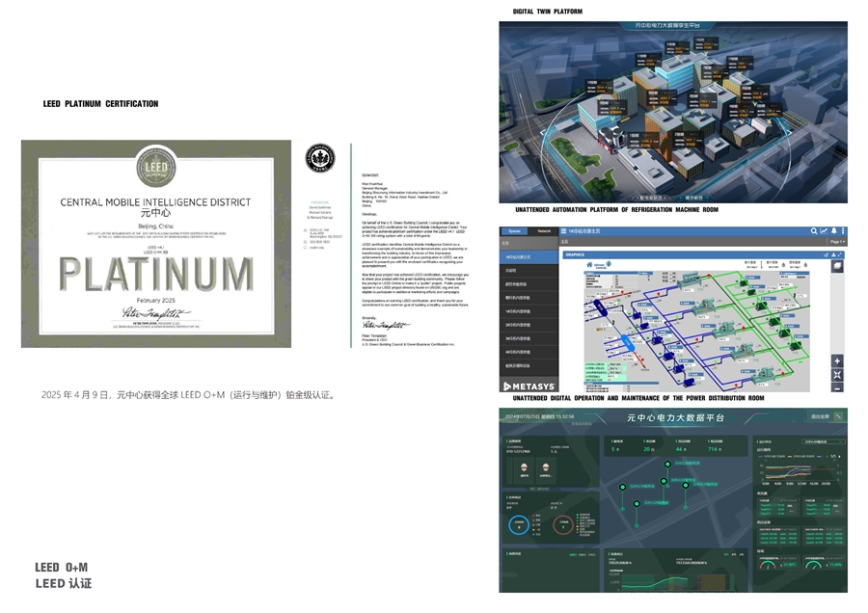Click the '714' count on the power platform

point(714,449)
